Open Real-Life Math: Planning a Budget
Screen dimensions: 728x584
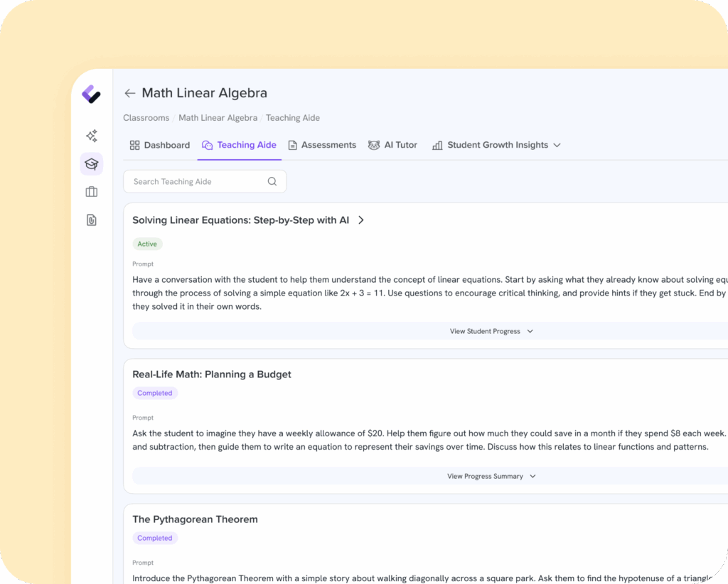(x=212, y=374)
